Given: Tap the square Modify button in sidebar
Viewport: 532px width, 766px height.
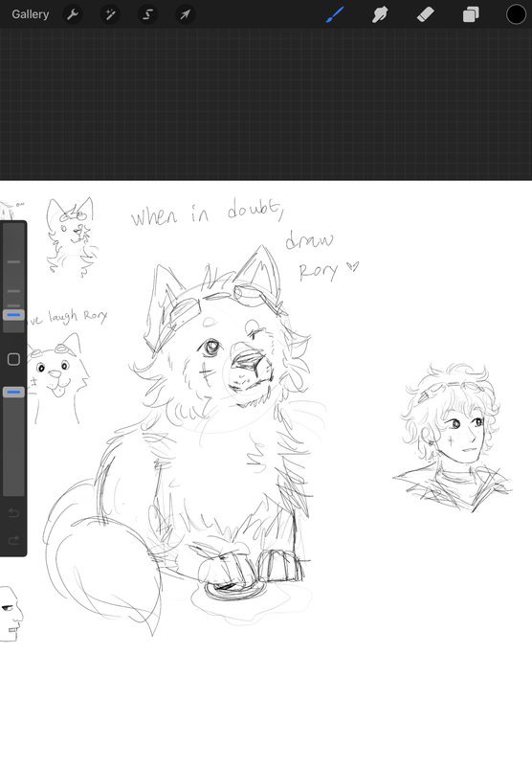Looking at the screenshot, I should click(13, 359).
